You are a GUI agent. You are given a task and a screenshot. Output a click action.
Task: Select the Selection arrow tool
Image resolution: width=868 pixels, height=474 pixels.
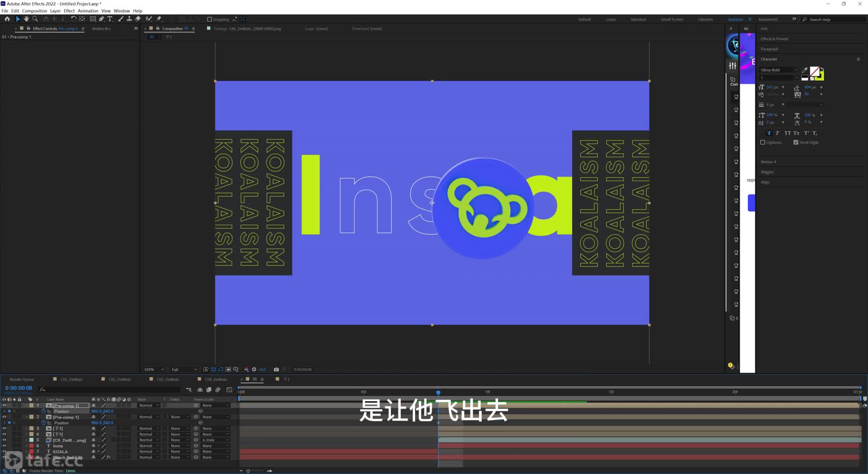click(x=18, y=19)
